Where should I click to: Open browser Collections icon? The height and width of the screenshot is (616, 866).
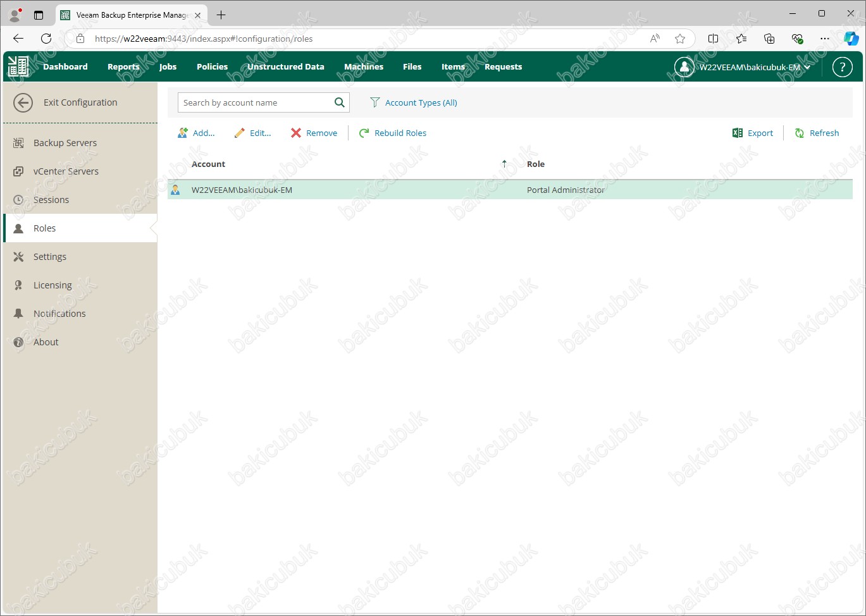click(769, 39)
